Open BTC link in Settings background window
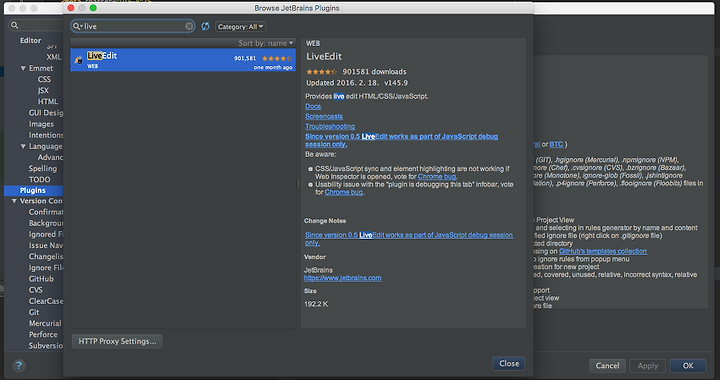This screenshot has height=380, width=720. click(x=556, y=145)
